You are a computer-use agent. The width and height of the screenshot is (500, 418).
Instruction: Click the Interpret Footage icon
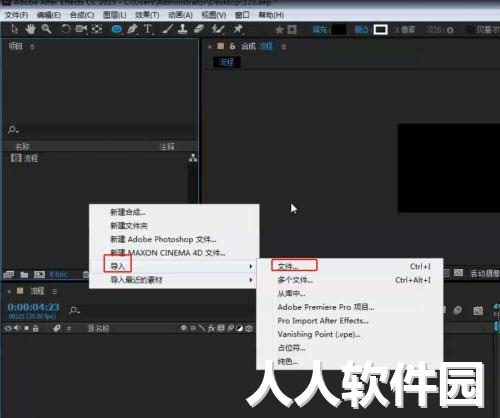[9, 274]
